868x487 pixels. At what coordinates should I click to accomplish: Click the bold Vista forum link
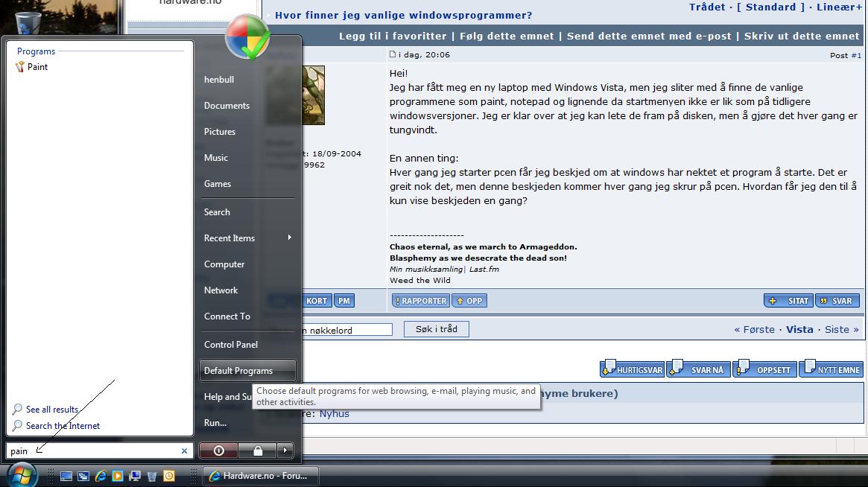(x=799, y=329)
